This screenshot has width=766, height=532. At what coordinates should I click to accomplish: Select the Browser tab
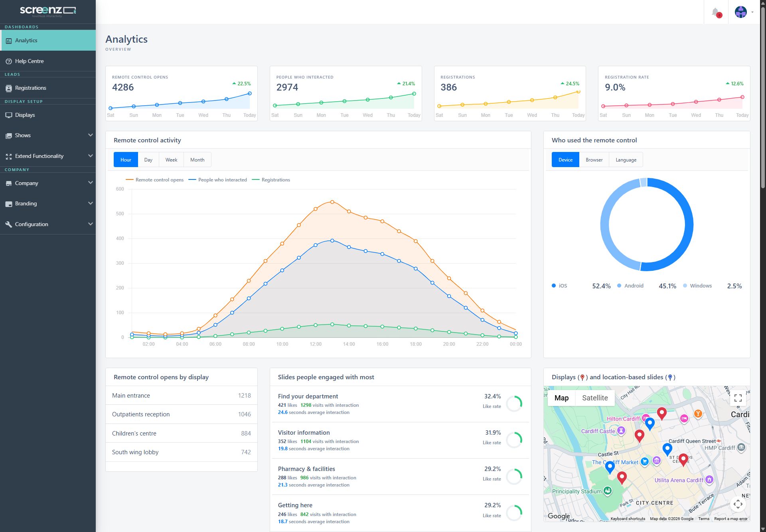(x=594, y=160)
